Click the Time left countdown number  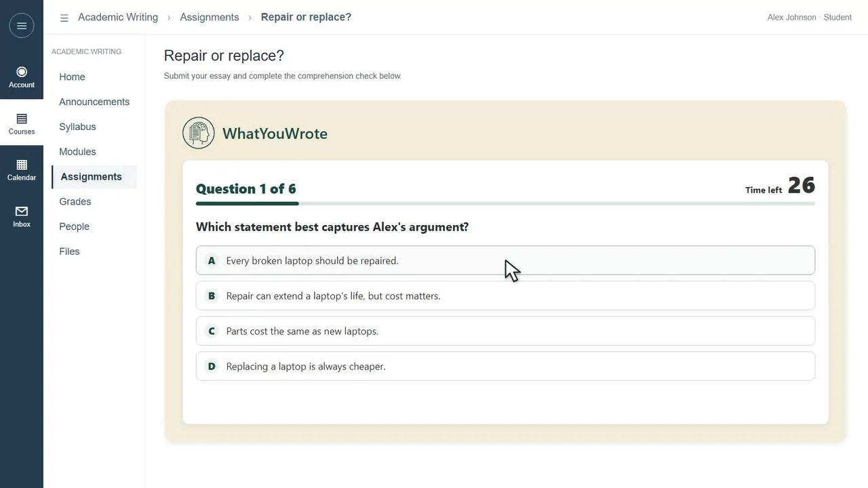(x=802, y=185)
